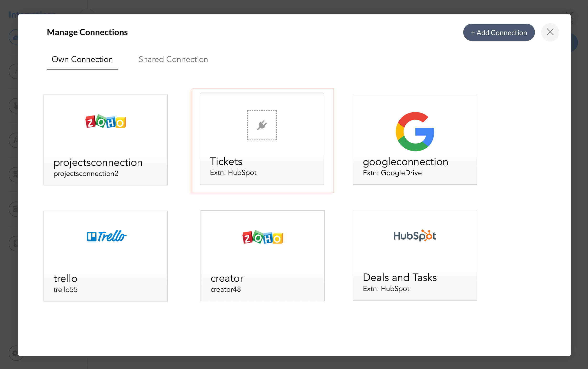Image resolution: width=588 pixels, height=369 pixels.
Task: Close the Manage Connections dialog
Action: click(550, 32)
